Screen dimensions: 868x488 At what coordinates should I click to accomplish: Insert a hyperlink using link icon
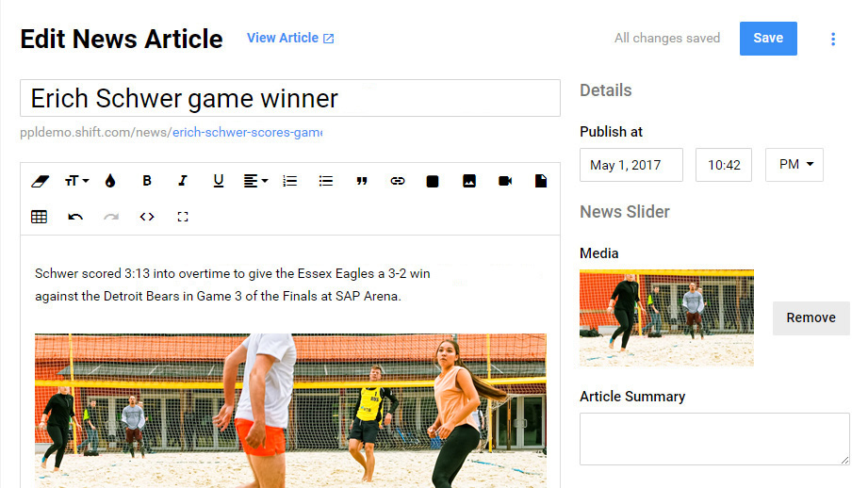click(x=398, y=181)
